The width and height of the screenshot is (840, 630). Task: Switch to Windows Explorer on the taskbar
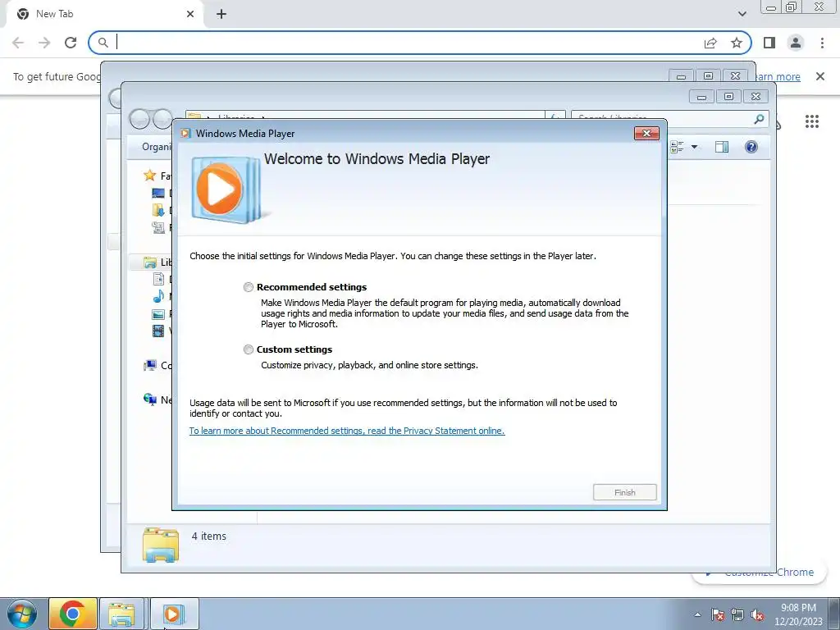pos(122,614)
